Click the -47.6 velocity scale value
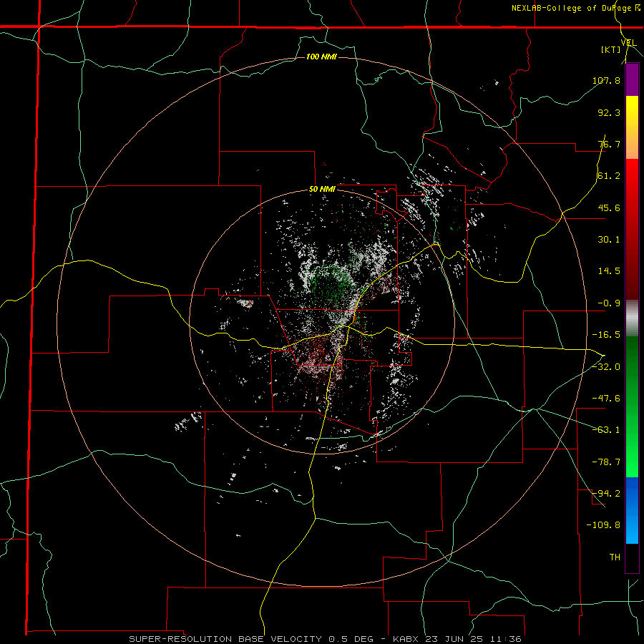Screen dimensions: 644x644 click(606, 399)
